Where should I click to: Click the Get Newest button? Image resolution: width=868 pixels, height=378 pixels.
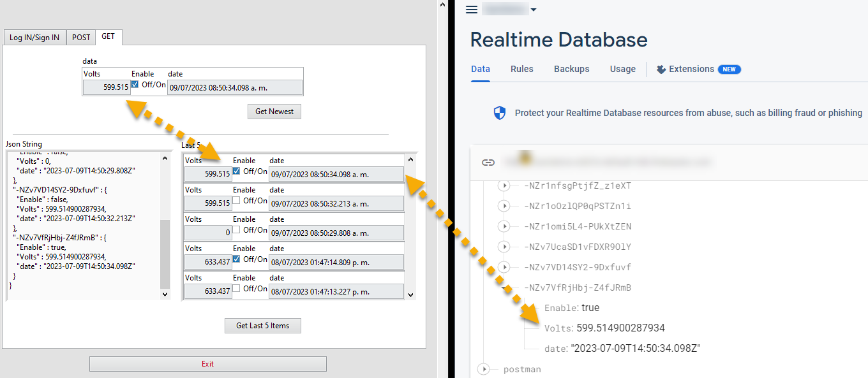[x=274, y=111]
